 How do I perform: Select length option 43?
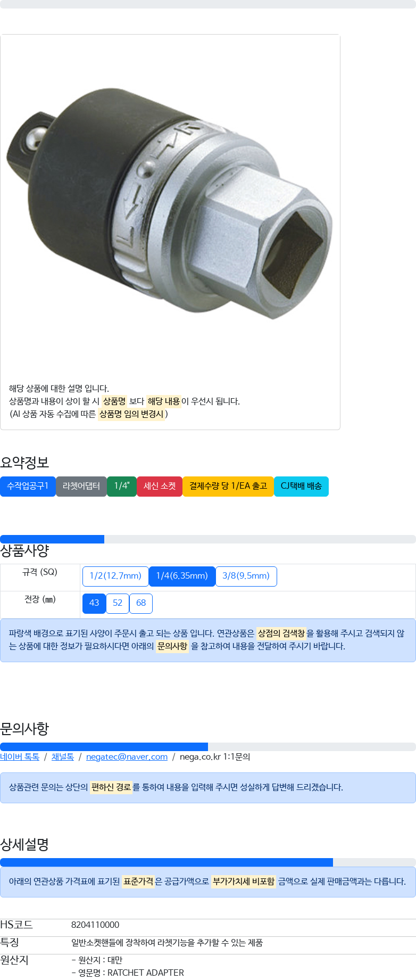coord(94,603)
